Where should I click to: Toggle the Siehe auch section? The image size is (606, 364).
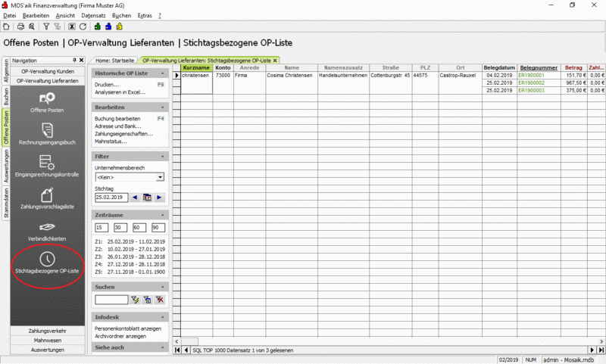[163, 347]
